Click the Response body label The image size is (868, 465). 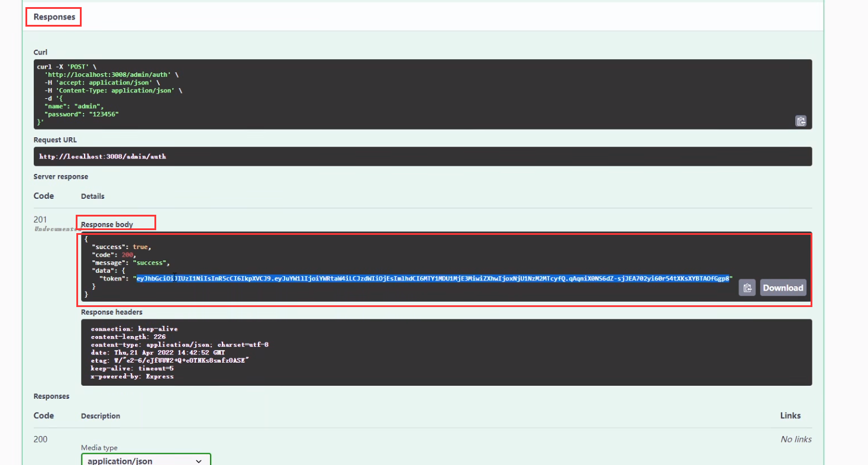107,224
